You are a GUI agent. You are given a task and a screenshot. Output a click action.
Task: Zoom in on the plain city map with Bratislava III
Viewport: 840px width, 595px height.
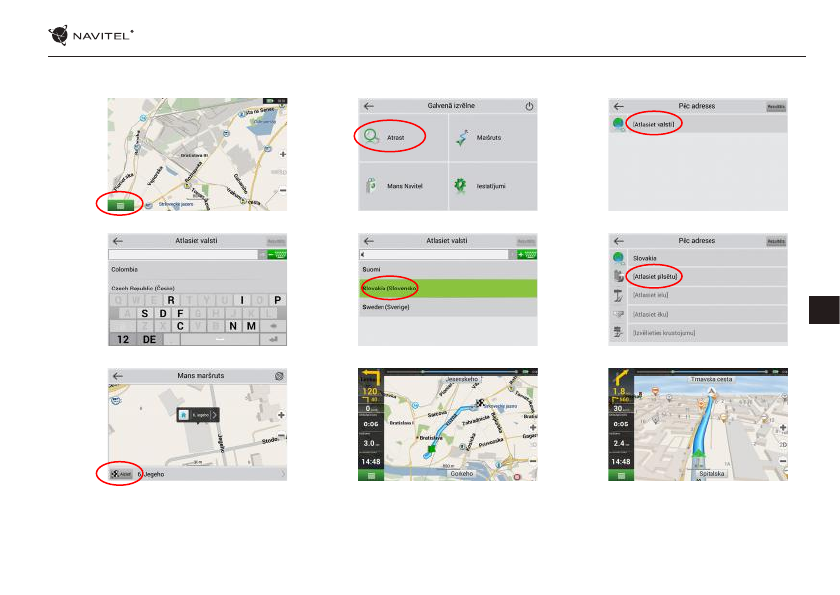point(282,154)
